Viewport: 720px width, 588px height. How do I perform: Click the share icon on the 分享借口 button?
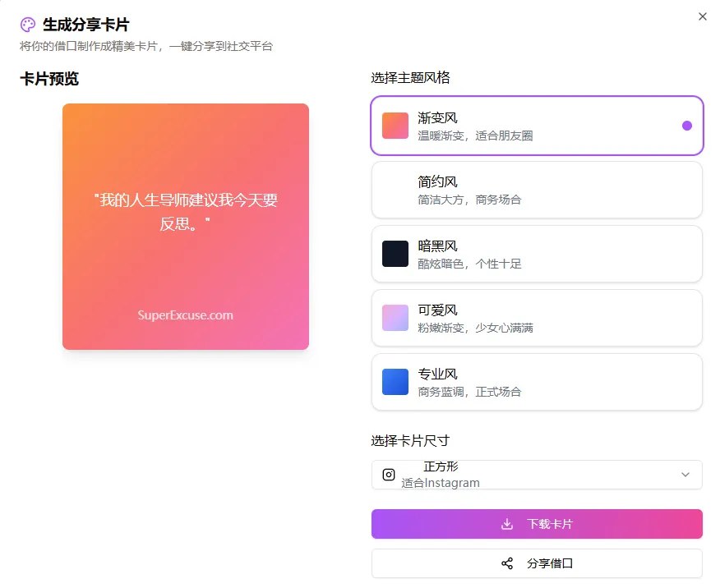(507, 563)
